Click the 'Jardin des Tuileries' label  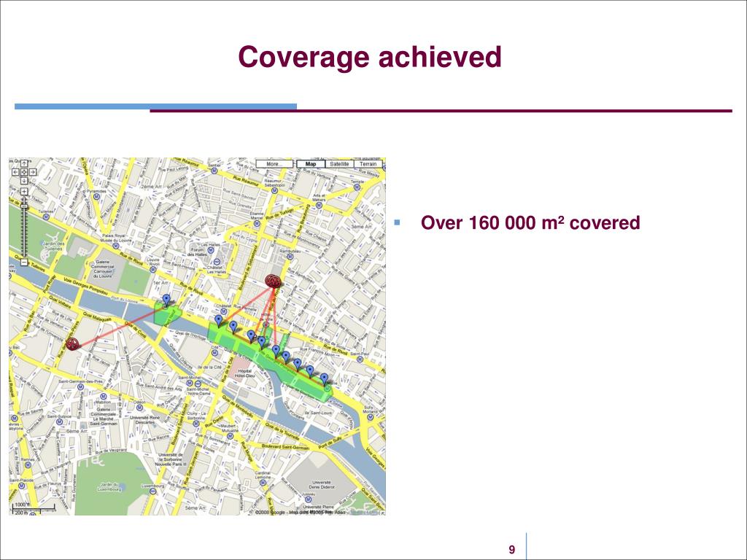tap(53, 246)
